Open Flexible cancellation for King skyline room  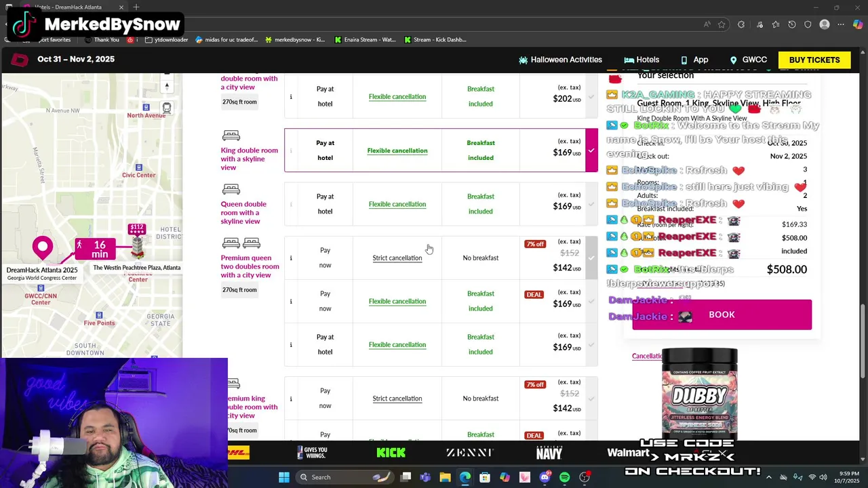pos(397,150)
